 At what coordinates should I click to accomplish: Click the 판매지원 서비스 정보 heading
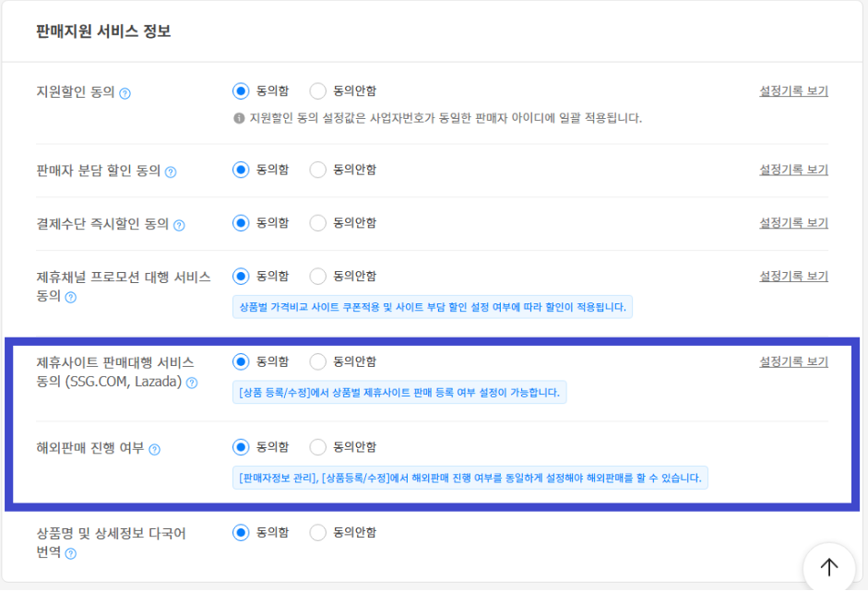pyautogui.click(x=103, y=31)
